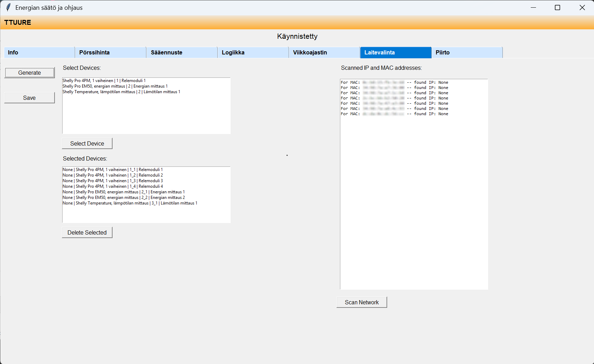Select the Energian mittaus 2 selected device row
This screenshot has width=594, height=364.
point(124,198)
